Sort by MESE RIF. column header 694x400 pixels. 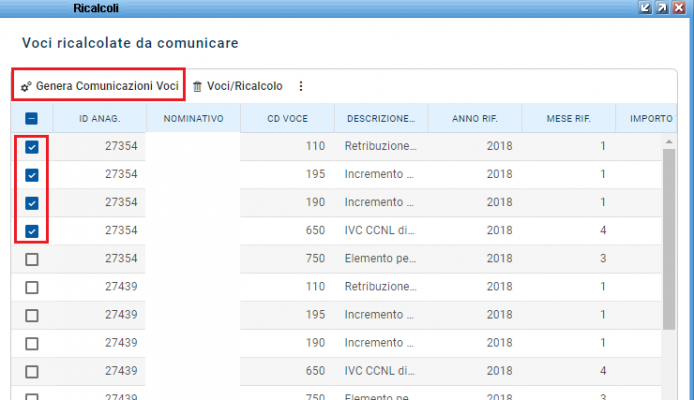569,119
